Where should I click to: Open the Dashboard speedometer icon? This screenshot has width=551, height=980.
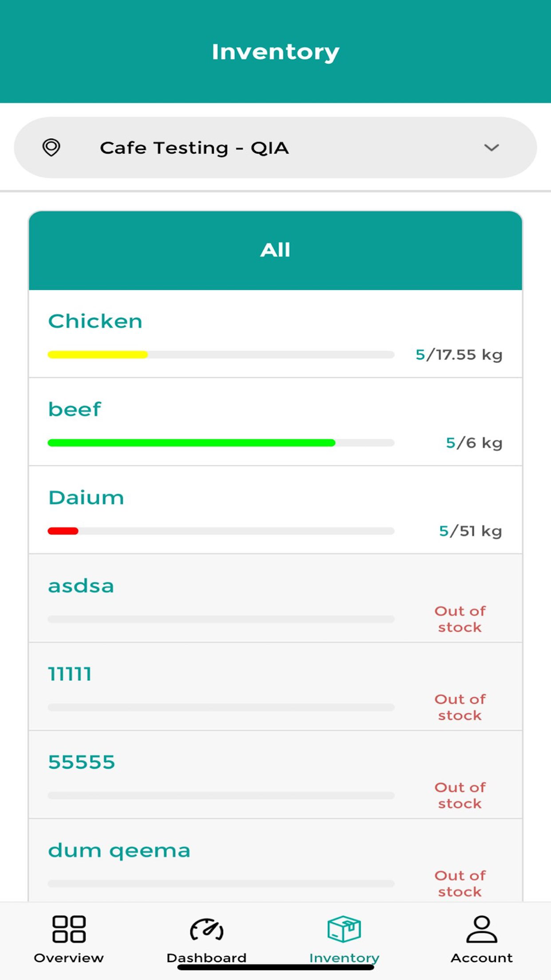pos(207,929)
